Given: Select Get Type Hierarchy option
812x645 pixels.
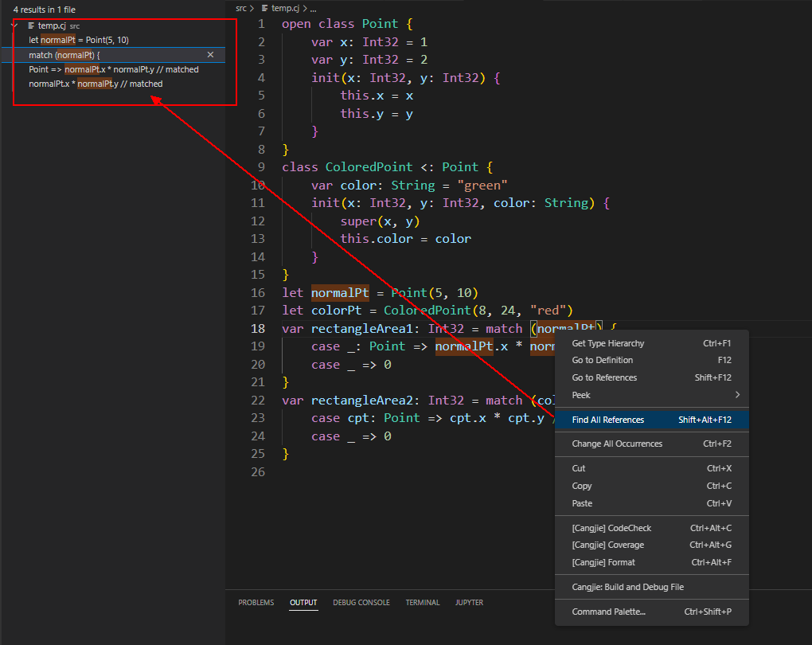Looking at the screenshot, I should (x=608, y=343).
